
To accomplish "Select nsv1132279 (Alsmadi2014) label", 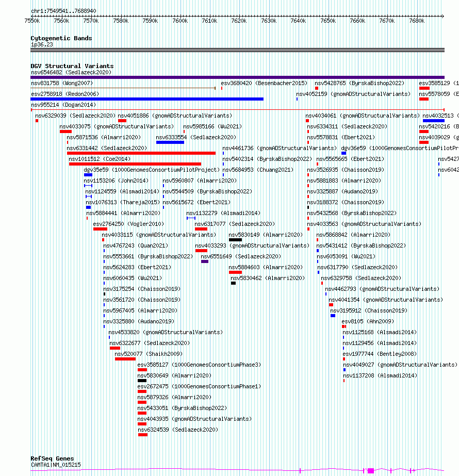I will point(223,213).
